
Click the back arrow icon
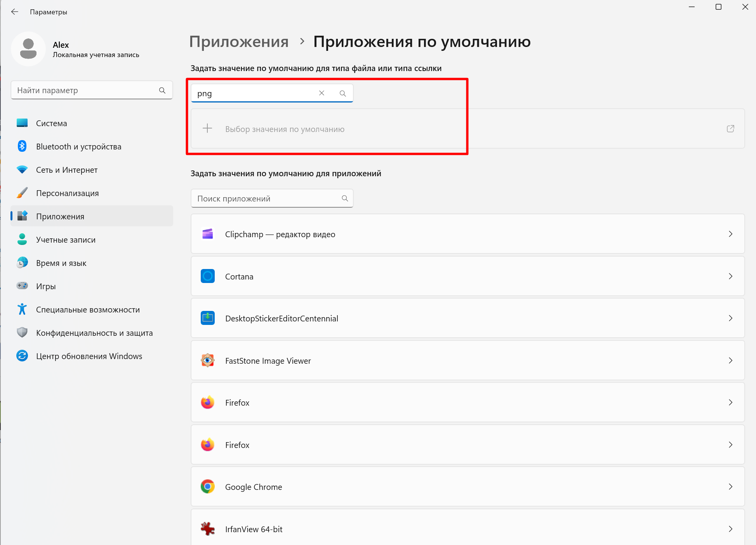(x=15, y=12)
